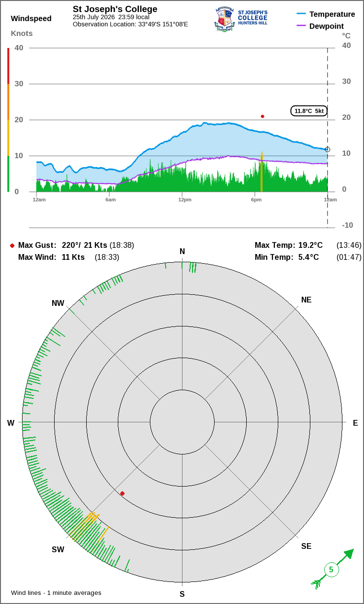Click the E compass label

(355, 423)
